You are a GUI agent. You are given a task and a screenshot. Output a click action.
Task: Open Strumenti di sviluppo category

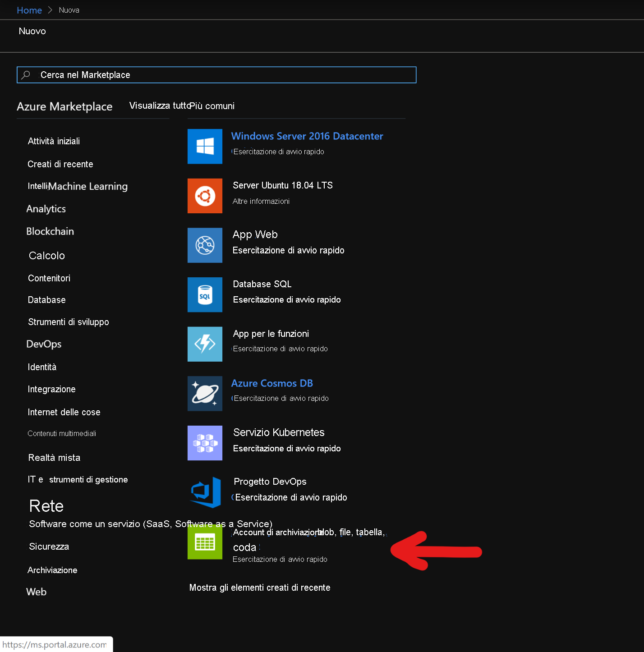69,322
